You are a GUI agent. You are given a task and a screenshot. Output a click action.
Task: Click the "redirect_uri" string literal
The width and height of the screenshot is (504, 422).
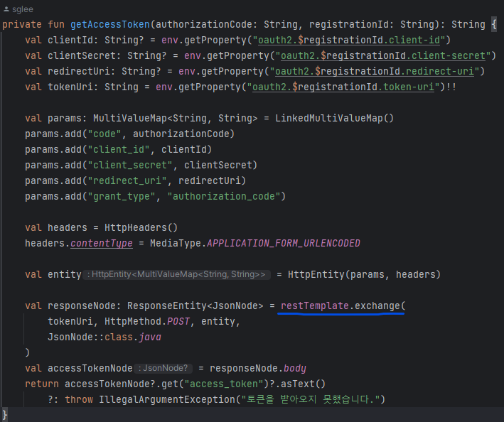click(x=127, y=181)
